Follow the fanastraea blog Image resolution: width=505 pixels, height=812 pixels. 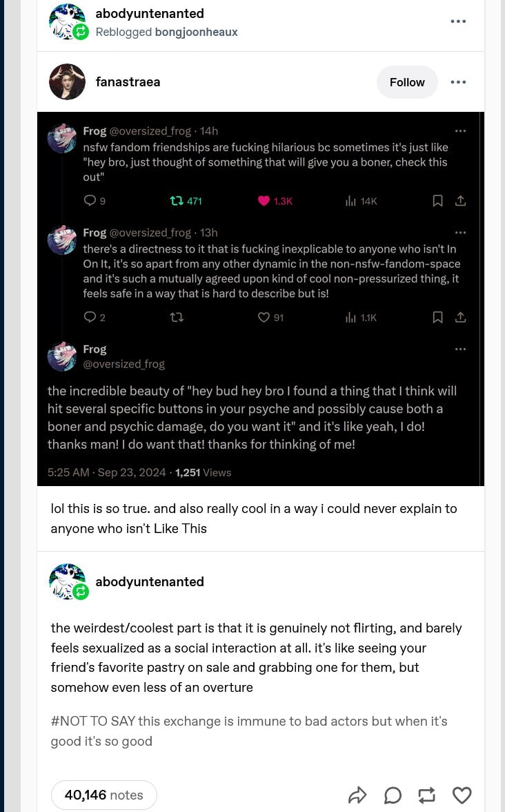407,82
